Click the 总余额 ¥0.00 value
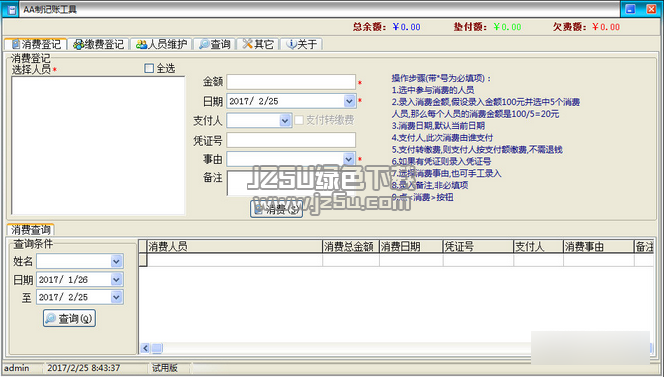 [406, 27]
